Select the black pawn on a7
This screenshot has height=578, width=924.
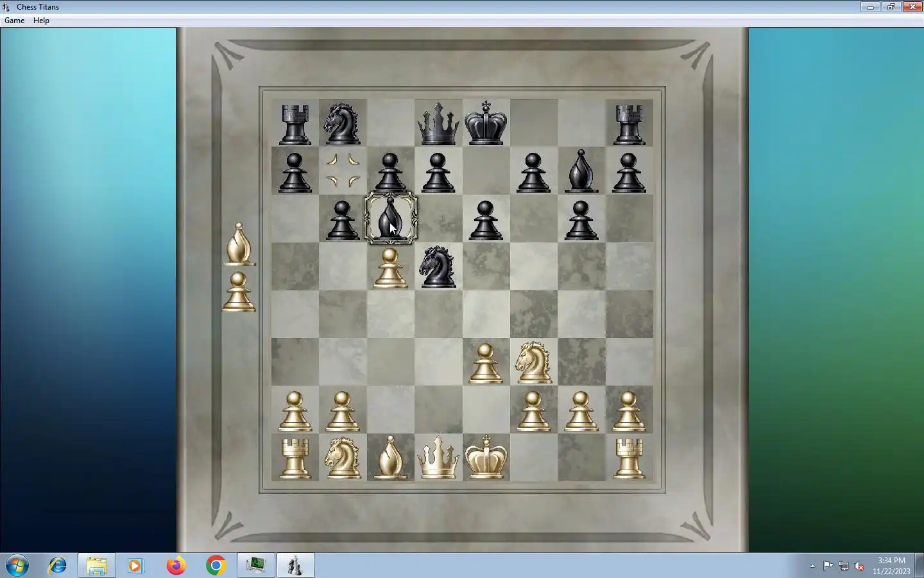(295, 172)
